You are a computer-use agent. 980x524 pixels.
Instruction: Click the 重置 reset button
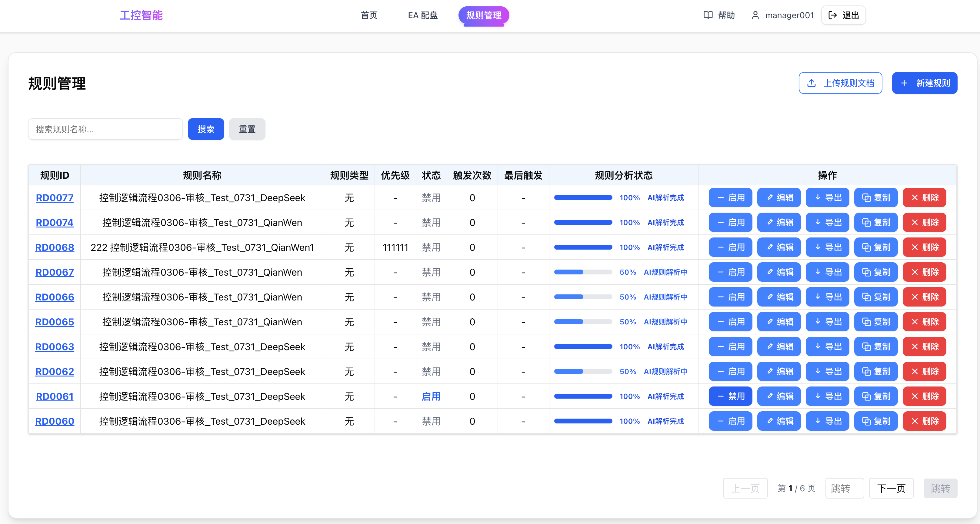pos(247,129)
